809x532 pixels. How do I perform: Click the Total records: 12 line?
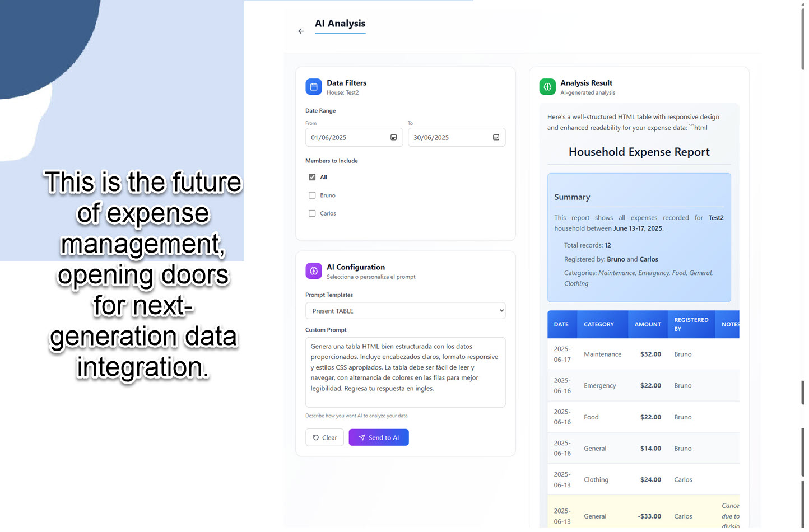coord(587,245)
